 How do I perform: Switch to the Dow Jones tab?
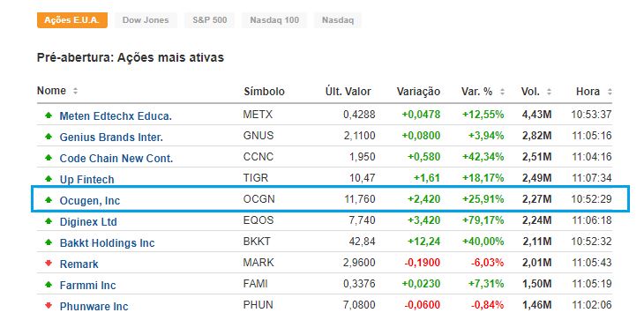pos(146,20)
